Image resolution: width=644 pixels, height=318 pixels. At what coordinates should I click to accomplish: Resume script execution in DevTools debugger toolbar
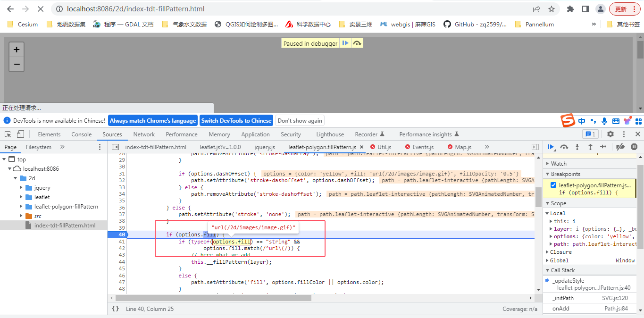pyautogui.click(x=551, y=147)
